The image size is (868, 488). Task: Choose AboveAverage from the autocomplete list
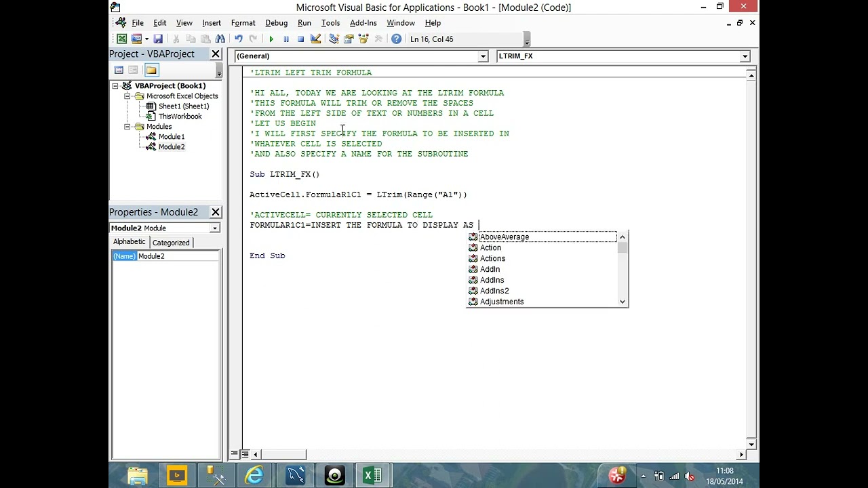tap(542, 237)
